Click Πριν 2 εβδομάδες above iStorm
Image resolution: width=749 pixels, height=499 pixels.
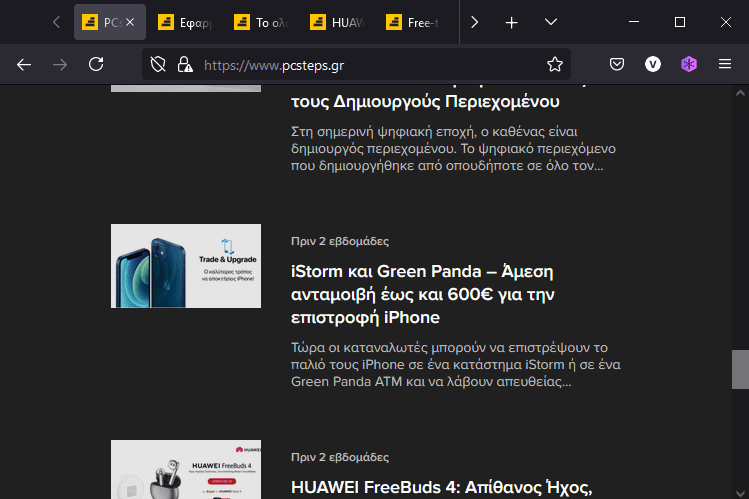click(x=340, y=241)
